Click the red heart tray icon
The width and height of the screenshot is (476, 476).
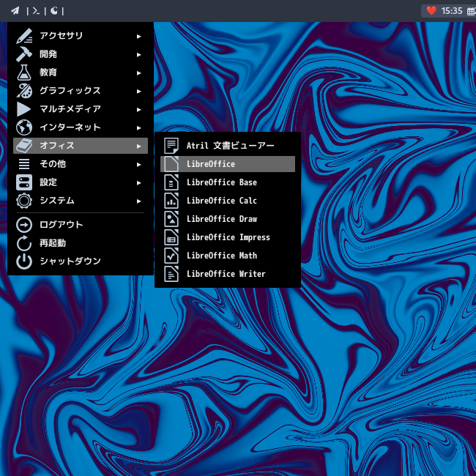coord(431,11)
